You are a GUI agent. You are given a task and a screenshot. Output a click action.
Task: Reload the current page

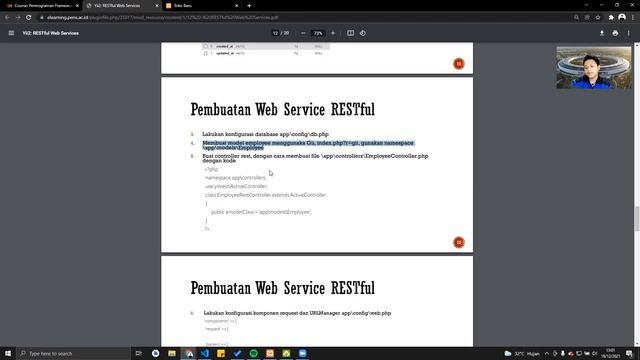tap(29, 18)
